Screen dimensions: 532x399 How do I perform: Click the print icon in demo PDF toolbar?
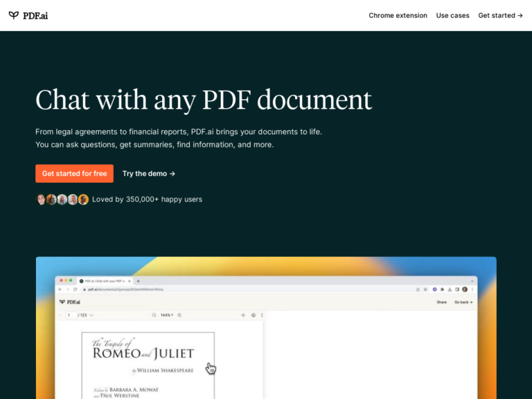pos(253,315)
